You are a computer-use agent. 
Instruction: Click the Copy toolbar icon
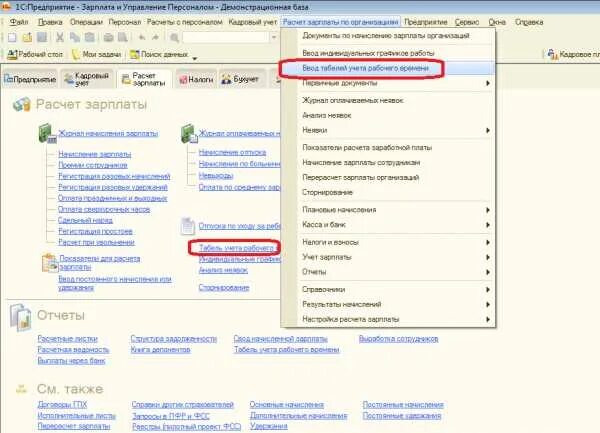coord(75,37)
